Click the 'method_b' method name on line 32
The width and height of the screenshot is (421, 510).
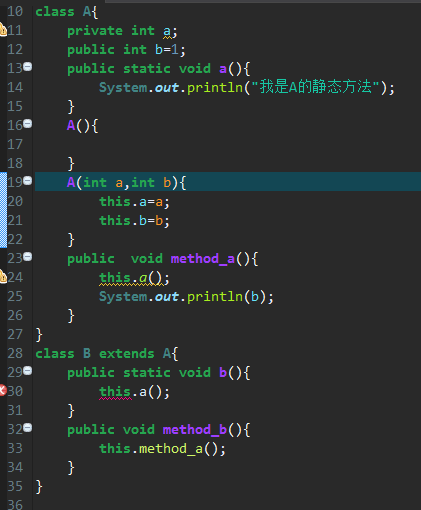195,430
